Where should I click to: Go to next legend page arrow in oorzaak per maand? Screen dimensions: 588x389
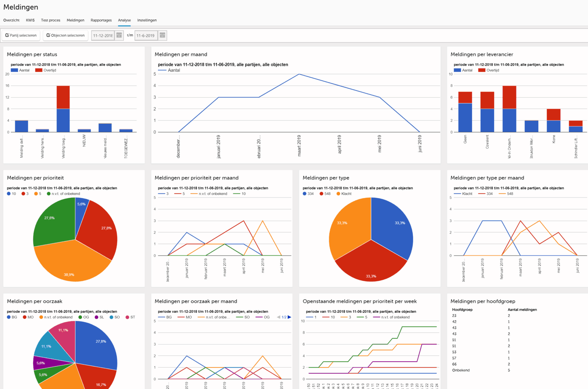click(x=289, y=317)
